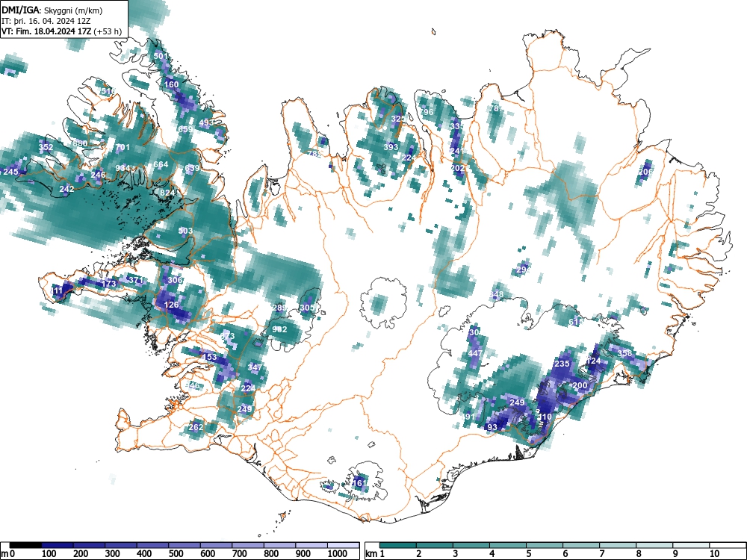This screenshot has width=747, height=560.
Task: Click the visibility value '262' on the map
Action: pyautogui.click(x=196, y=427)
